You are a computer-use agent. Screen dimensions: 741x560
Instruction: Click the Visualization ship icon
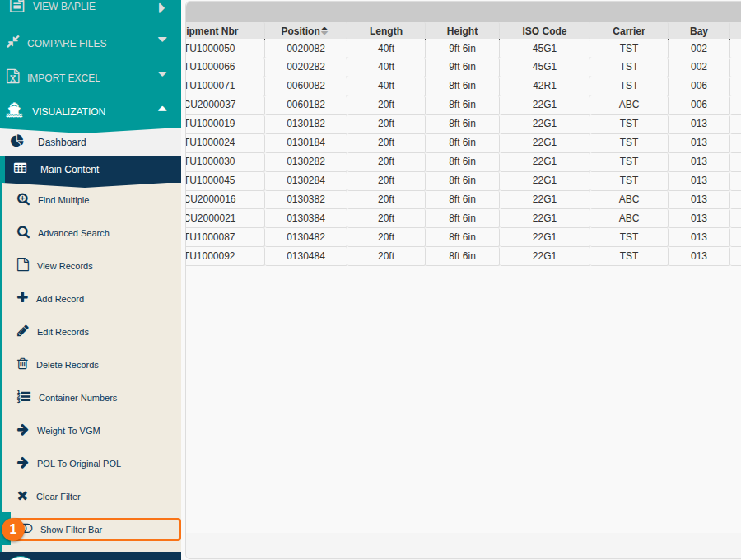[14, 110]
